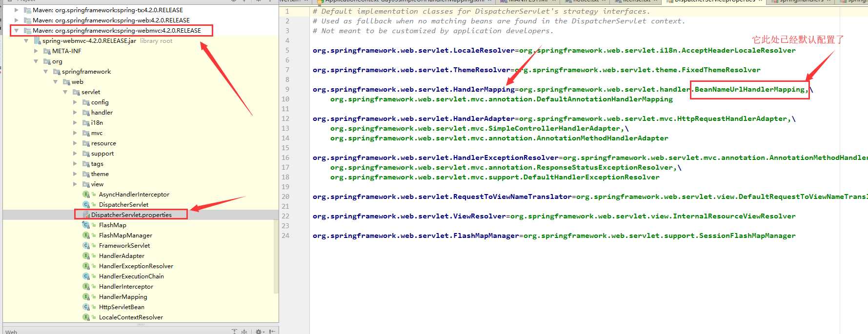Click the tags package folder icon

[86, 164]
